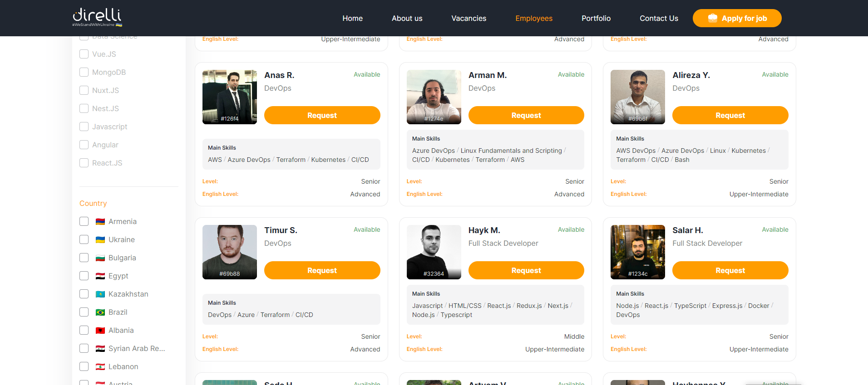
Task: Check the Syrian Arab Republic checkbox
Action: pyautogui.click(x=84, y=348)
